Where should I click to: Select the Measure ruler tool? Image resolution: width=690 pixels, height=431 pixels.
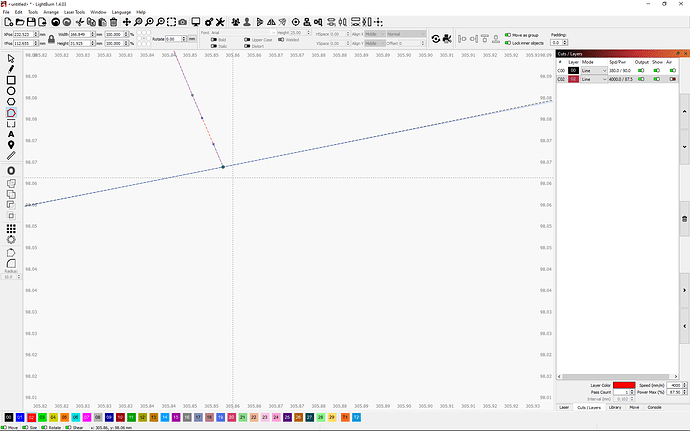tap(11, 155)
